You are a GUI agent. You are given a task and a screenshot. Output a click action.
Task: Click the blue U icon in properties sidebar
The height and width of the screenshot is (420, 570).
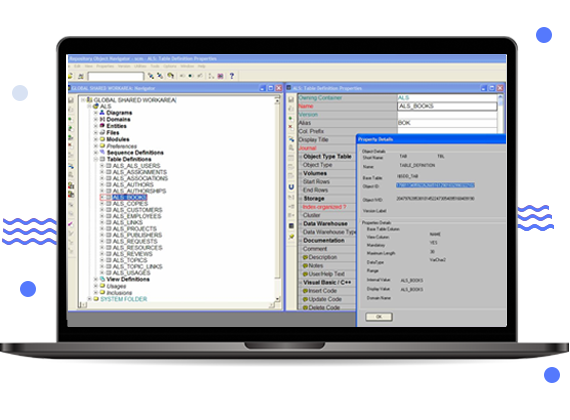tap(291, 187)
